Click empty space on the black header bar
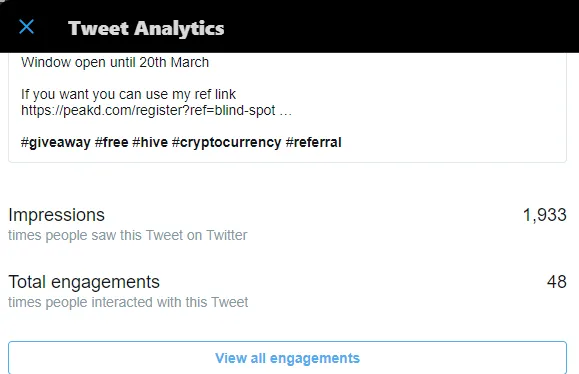The width and height of the screenshot is (579, 374). pyautogui.click(x=406, y=28)
